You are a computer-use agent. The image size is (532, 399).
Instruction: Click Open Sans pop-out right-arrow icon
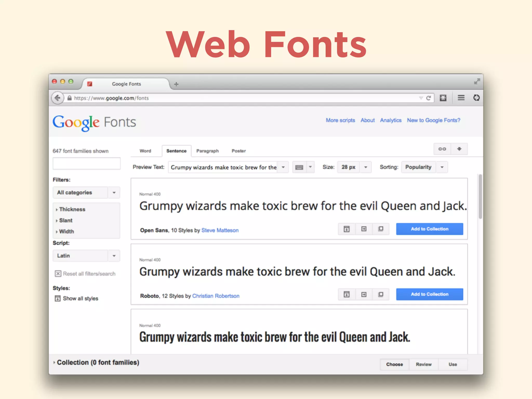[364, 229]
